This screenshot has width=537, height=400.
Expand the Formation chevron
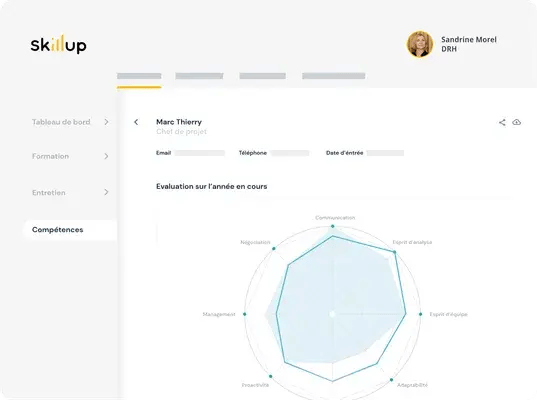click(x=106, y=156)
